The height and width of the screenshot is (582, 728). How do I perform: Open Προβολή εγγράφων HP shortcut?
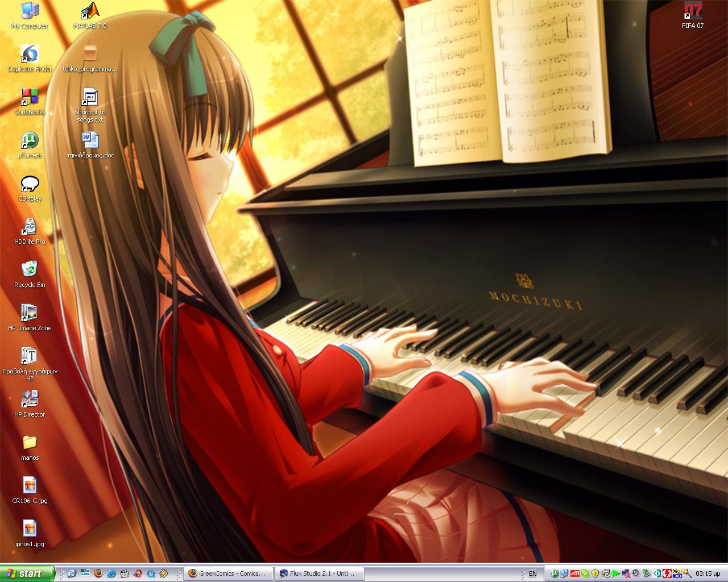click(30, 364)
